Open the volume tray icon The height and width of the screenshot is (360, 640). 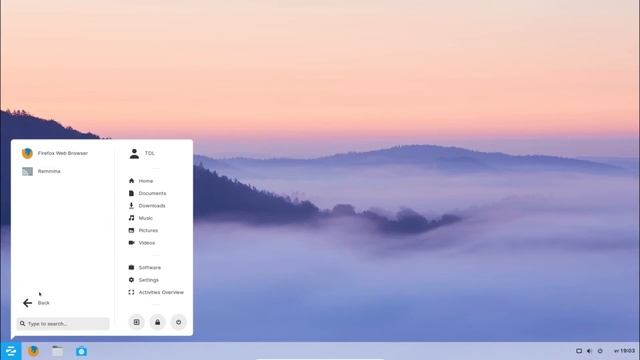tap(589, 351)
